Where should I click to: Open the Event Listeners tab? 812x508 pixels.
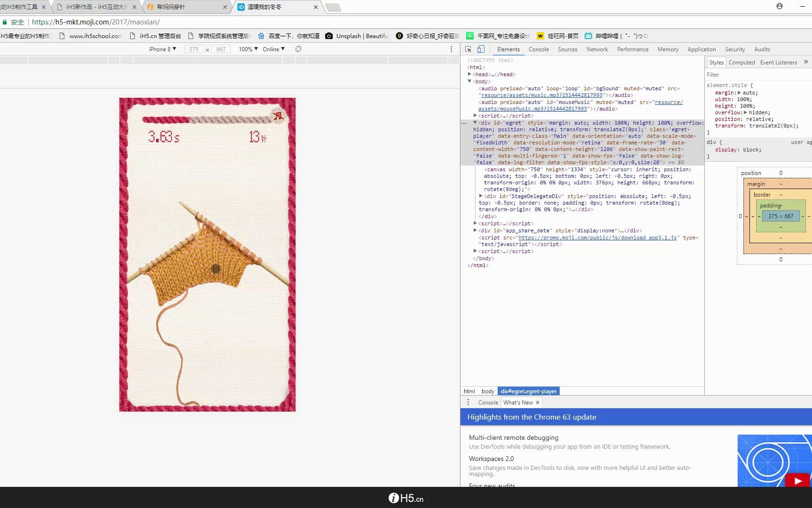click(x=779, y=63)
